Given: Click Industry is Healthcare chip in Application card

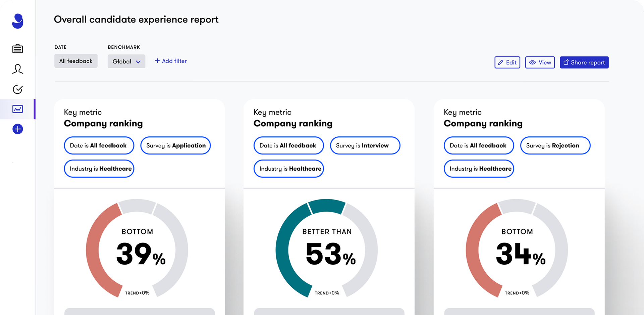Looking at the screenshot, I should [x=99, y=169].
